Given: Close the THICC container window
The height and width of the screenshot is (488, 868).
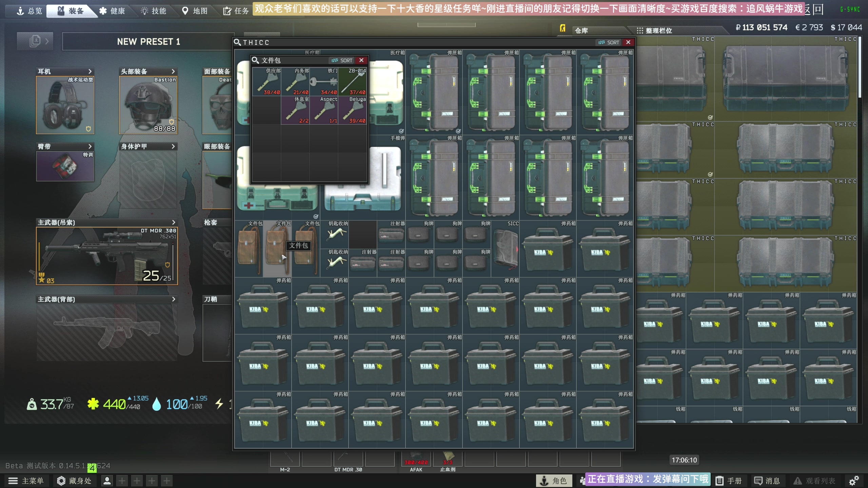Looking at the screenshot, I should tap(628, 42).
